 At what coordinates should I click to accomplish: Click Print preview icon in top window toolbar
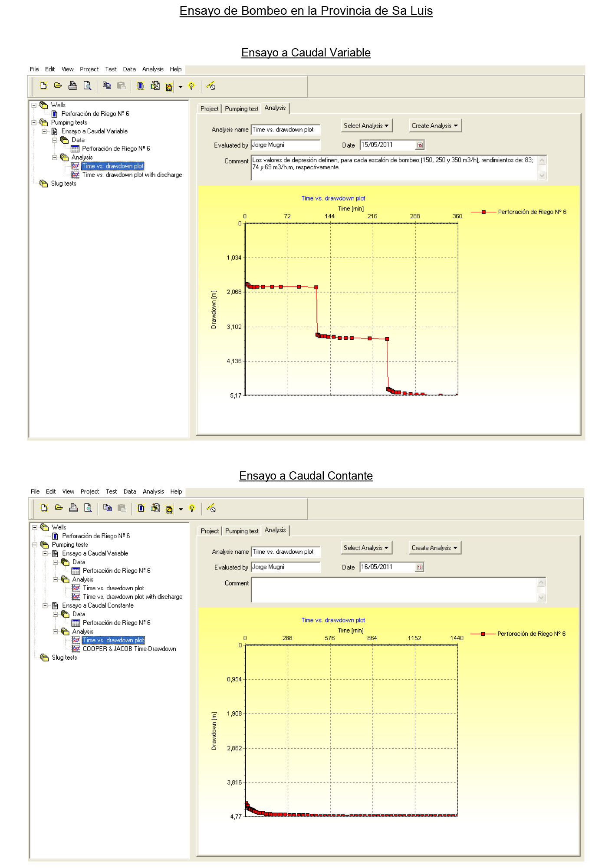coord(87,85)
